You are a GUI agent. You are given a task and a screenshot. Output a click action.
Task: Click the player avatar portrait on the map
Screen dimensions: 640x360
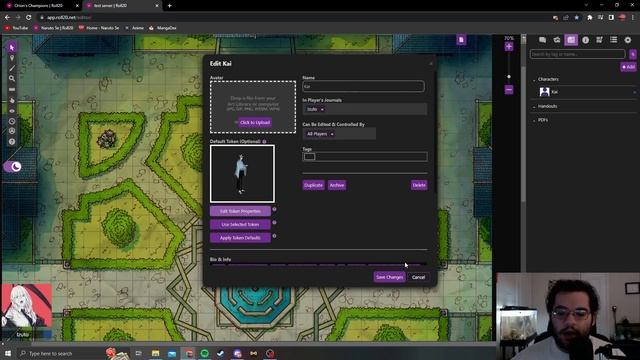tap(27, 306)
